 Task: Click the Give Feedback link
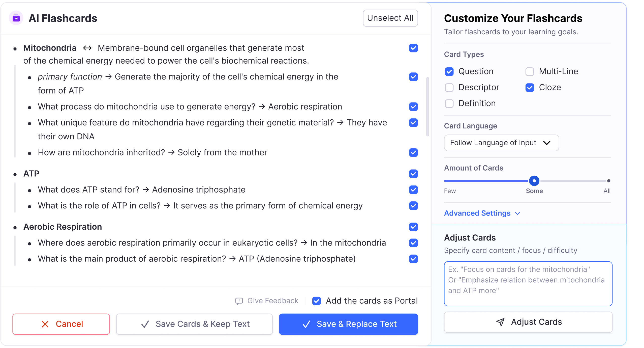point(272,301)
